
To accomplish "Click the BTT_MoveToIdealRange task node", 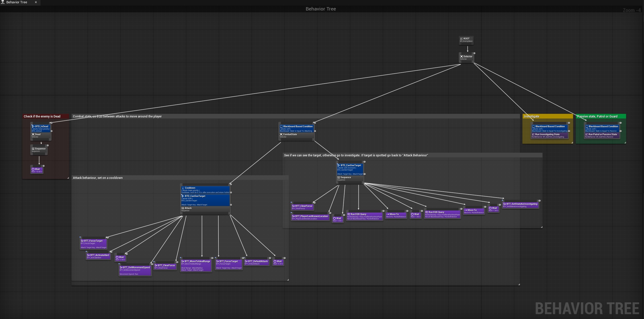I will click(x=196, y=265).
